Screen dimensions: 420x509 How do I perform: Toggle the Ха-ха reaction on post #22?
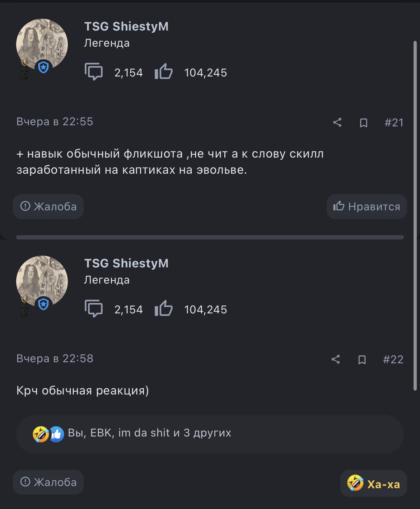pyautogui.click(x=373, y=484)
